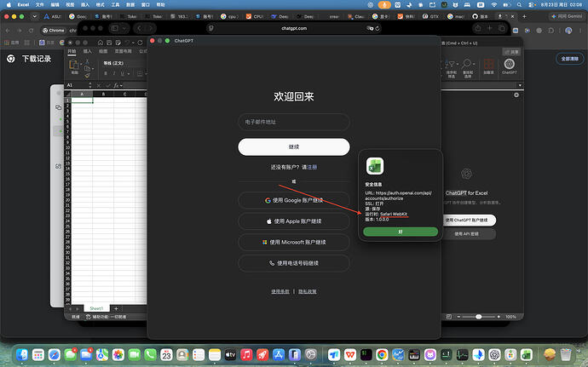Screen dimensions: 588x367
Task: Click the Safari reload icon beside chatgpt.com
Action: coord(378,28)
